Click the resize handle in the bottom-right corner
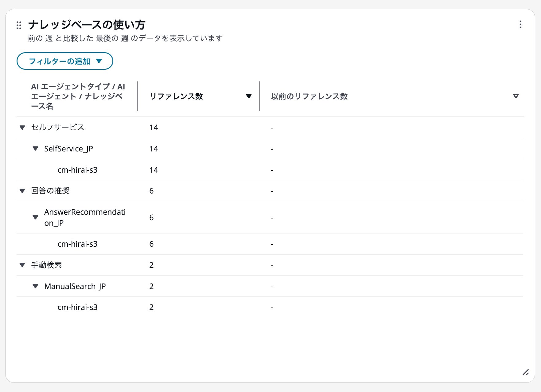The image size is (541, 392). (x=526, y=373)
